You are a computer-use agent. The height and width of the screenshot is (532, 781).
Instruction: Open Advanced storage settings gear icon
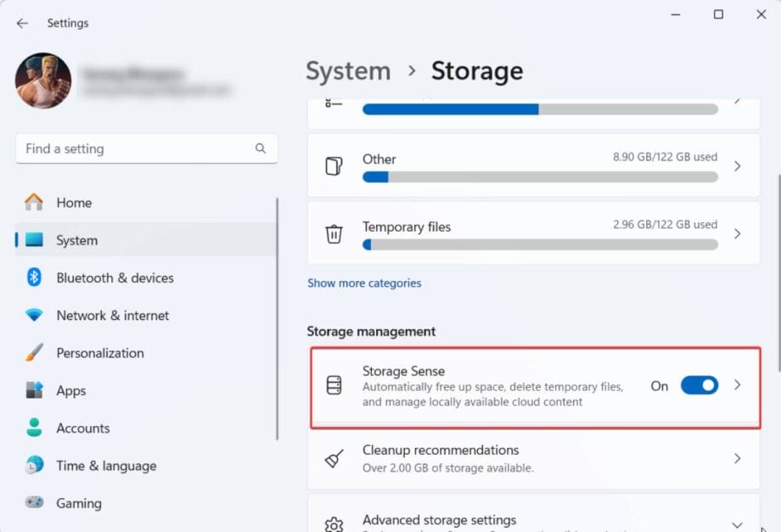(334, 523)
